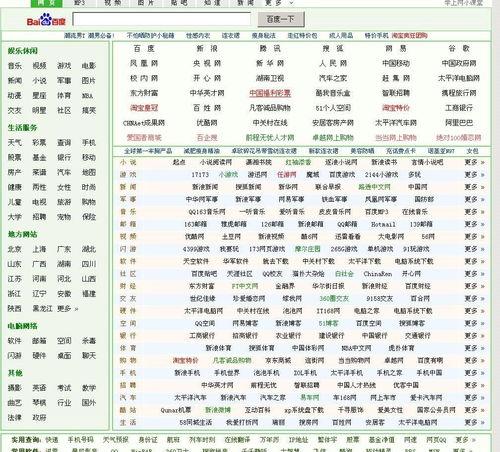Open 17173 in the 游戏 row
Screen dimensions: 500x452
coord(200,175)
